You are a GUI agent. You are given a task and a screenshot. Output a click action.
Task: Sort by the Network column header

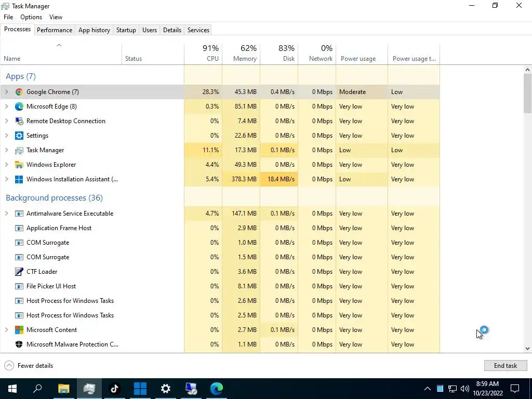tap(317, 54)
